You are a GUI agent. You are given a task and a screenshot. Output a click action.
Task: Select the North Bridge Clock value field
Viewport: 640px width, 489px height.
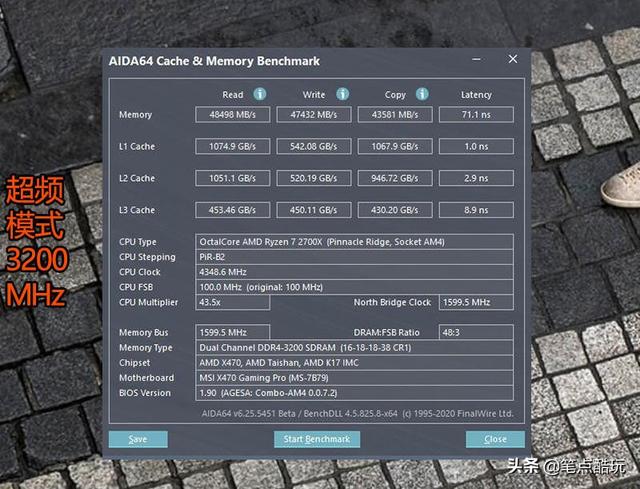(x=476, y=302)
